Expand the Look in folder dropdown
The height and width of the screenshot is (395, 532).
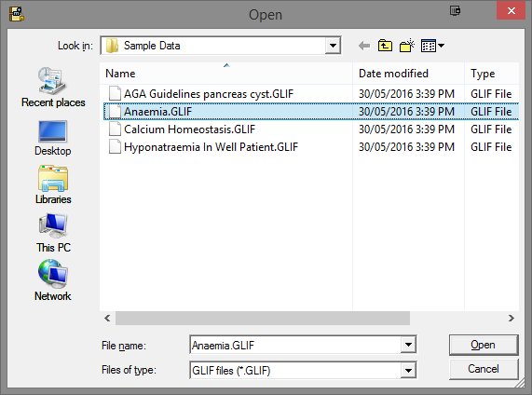333,46
